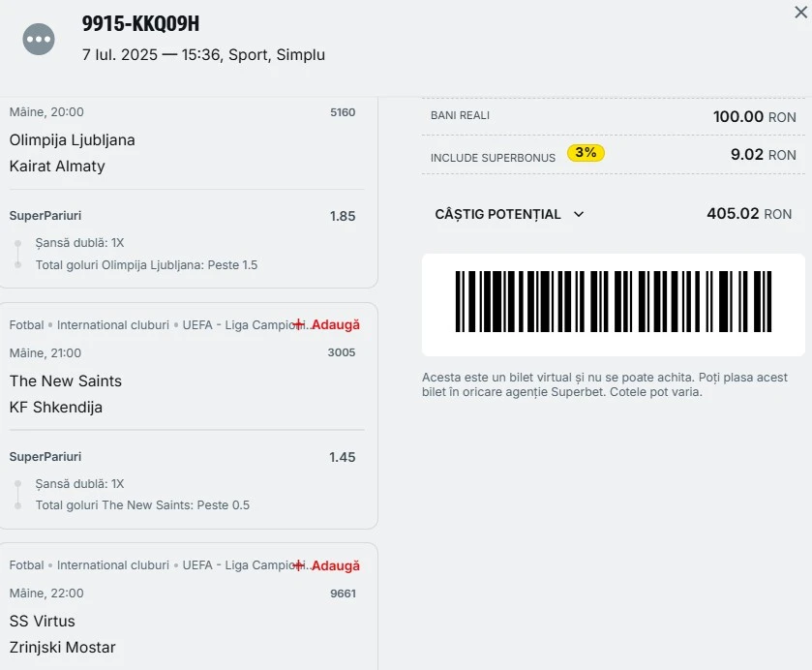812x670 pixels.
Task: Open SS Virtus match details
Action: point(42,621)
